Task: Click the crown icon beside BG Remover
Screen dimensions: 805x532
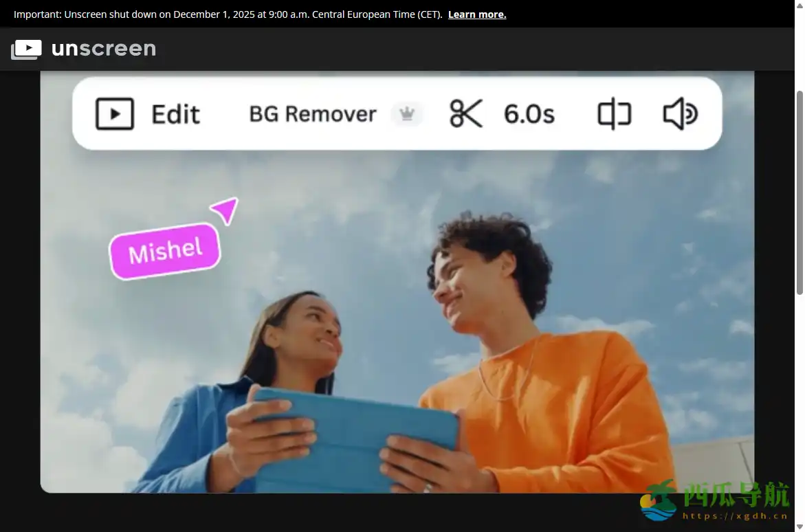Action: [x=406, y=114]
